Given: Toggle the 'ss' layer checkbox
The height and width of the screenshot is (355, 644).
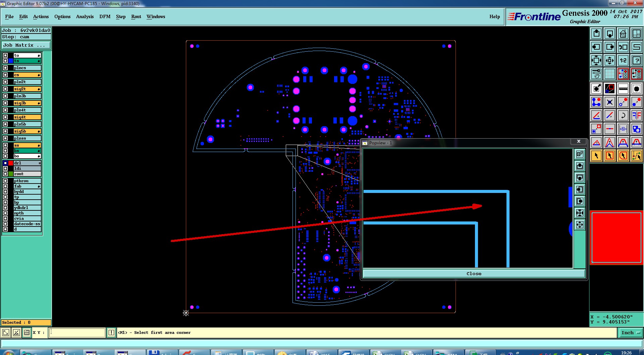Looking at the screenshot, I should [5, 145].
